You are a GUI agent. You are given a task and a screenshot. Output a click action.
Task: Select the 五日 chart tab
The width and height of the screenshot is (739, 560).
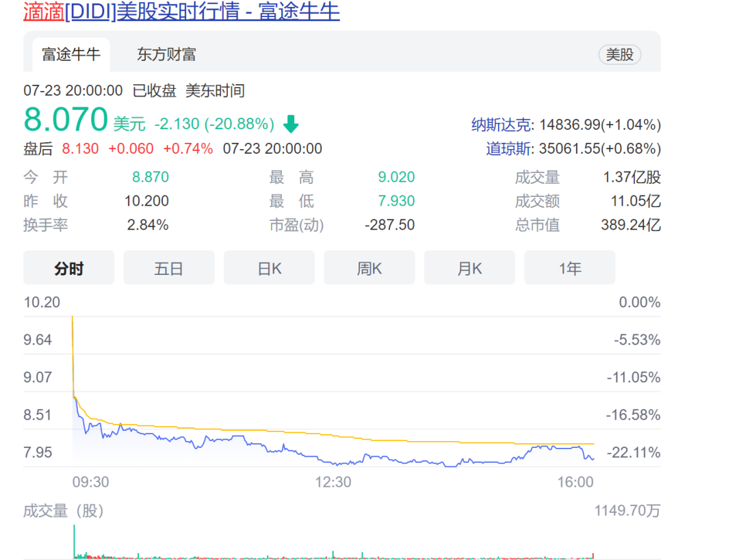pyautogui.click(x=169, y=268)
